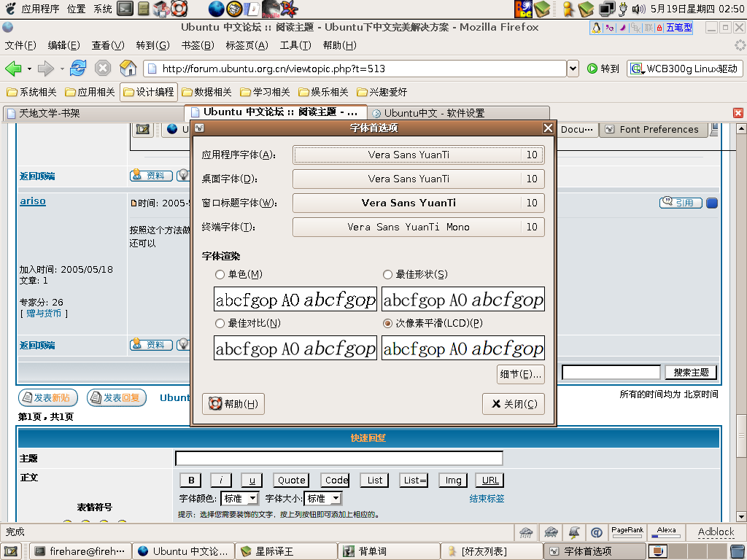The width and height of the screenshot is (747, 560).
Task: Open the back button history dropdown arrow
Action: pyautogui.click(x=29, y=69)
